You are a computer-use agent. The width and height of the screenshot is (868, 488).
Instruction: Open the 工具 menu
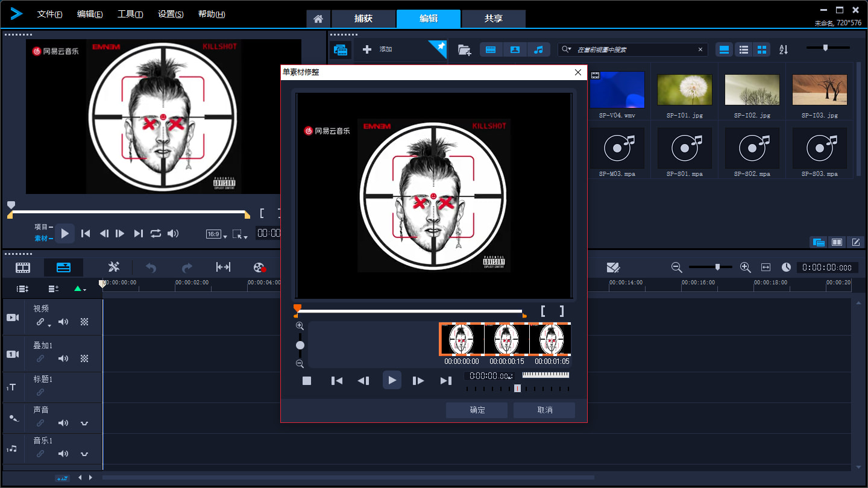130,14
